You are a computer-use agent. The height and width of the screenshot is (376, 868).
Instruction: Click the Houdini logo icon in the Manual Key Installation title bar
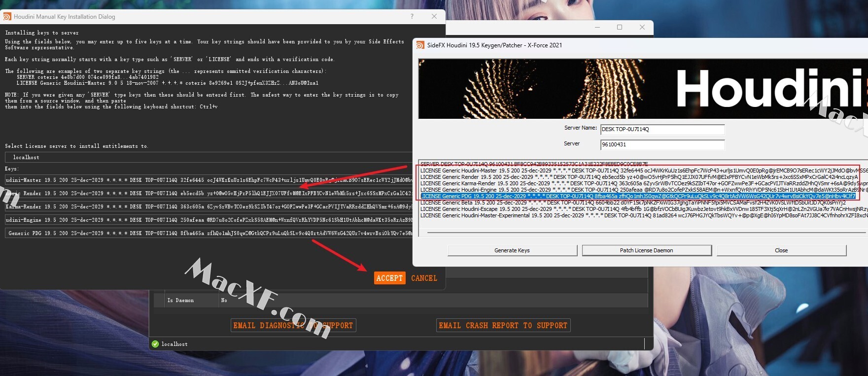point(7,16)
